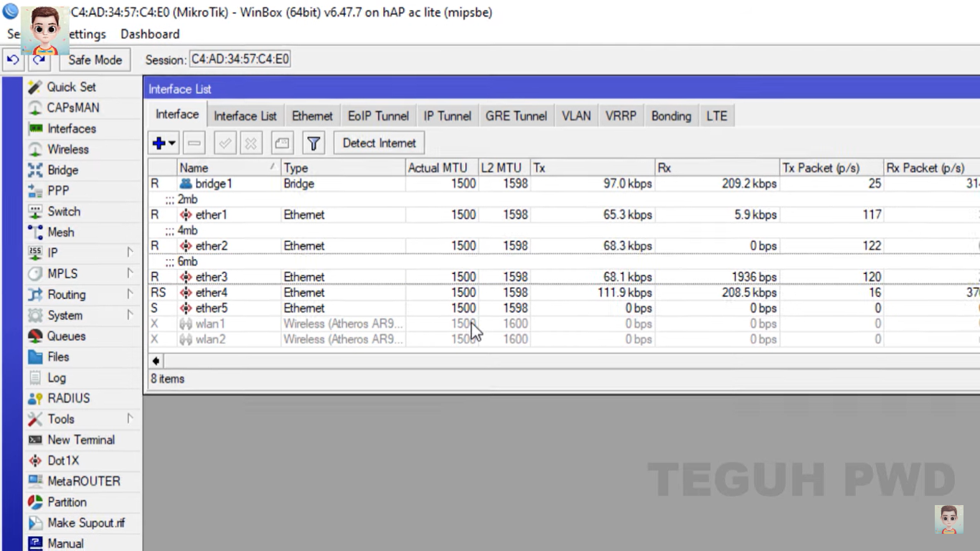Click the disable (X) toolbar button
Viewport: 980px width, 551px height.
(x=250, y=143)
